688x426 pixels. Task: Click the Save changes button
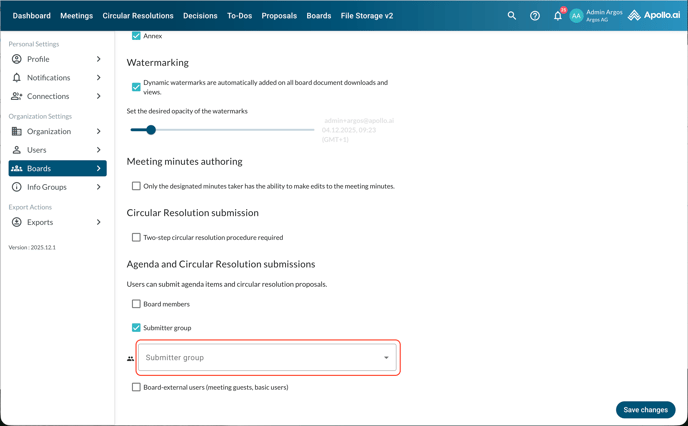pos(645,410)
